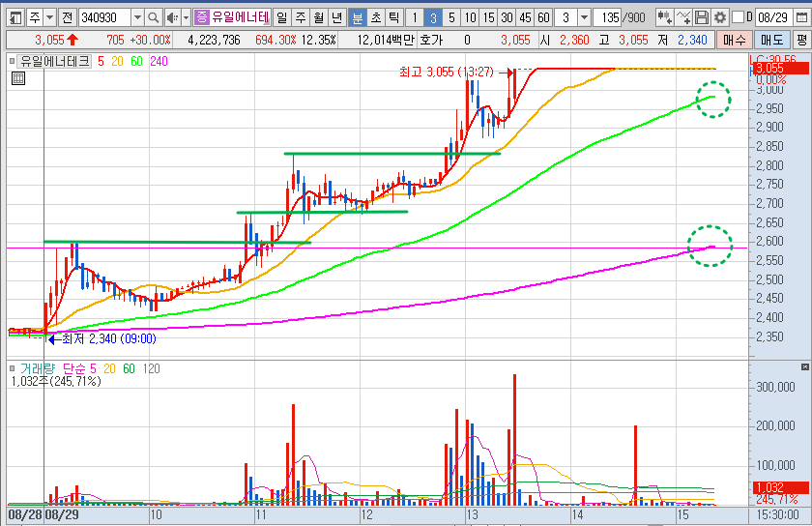This screenshot has width=812, height=526.
Task: Click the 매도 sell button
Action: pyautogui.click(x=771, y=40)
